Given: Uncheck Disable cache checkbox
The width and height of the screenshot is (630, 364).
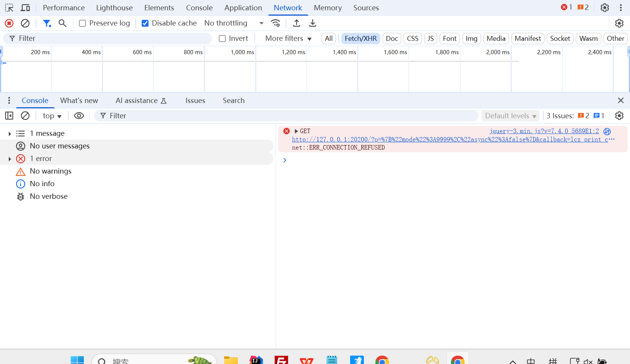Looking at the screenshot, I should click(x=145, y=23).
